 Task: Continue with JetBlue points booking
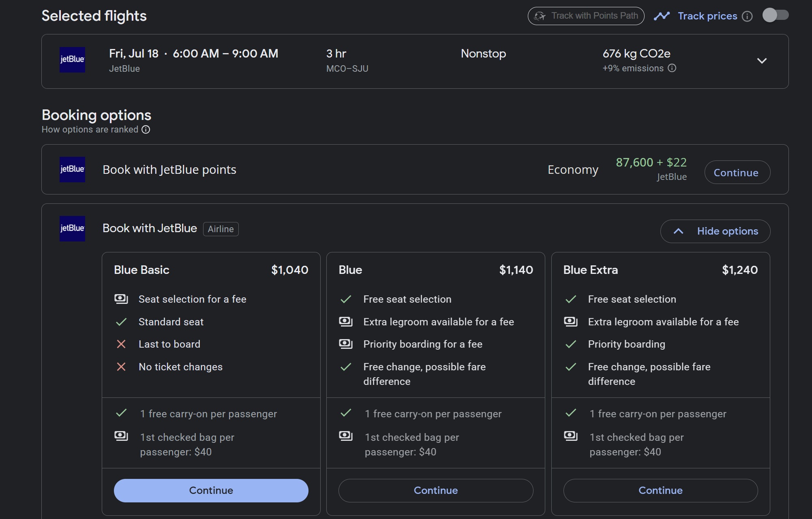coord(737,172)
